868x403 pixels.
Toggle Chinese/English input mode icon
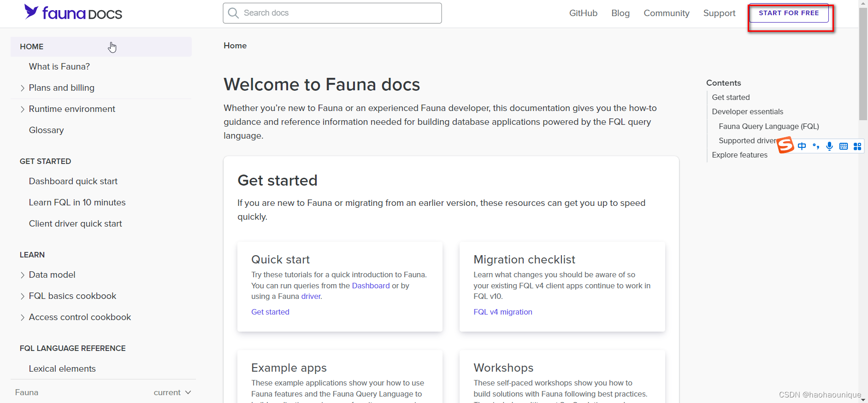coord(802,146)
